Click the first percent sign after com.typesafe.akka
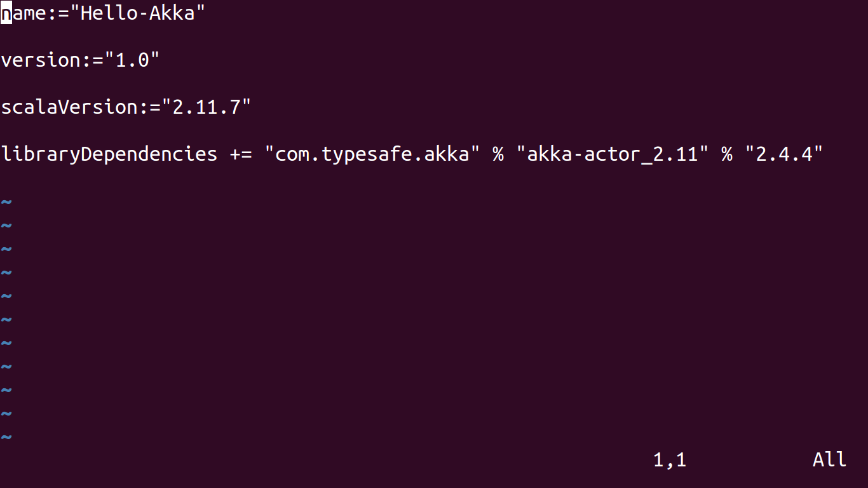868x488 pixels. click(x=498, y=154)
